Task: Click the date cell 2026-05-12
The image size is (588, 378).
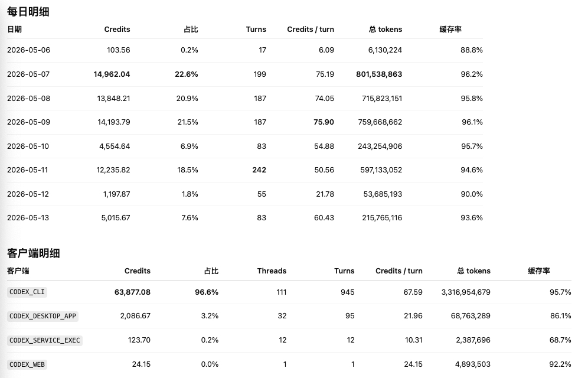Action: pyautogui.click(x=28, y=194)
